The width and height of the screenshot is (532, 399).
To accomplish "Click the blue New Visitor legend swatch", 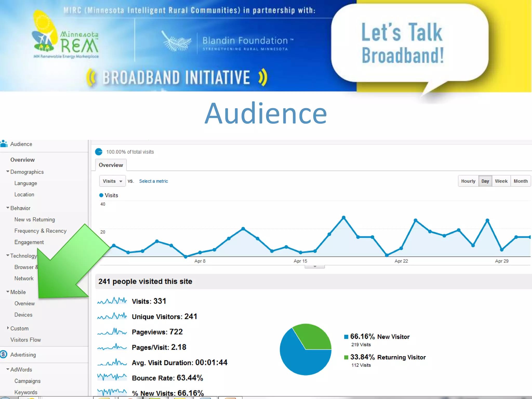I will (x=346, y=337).
